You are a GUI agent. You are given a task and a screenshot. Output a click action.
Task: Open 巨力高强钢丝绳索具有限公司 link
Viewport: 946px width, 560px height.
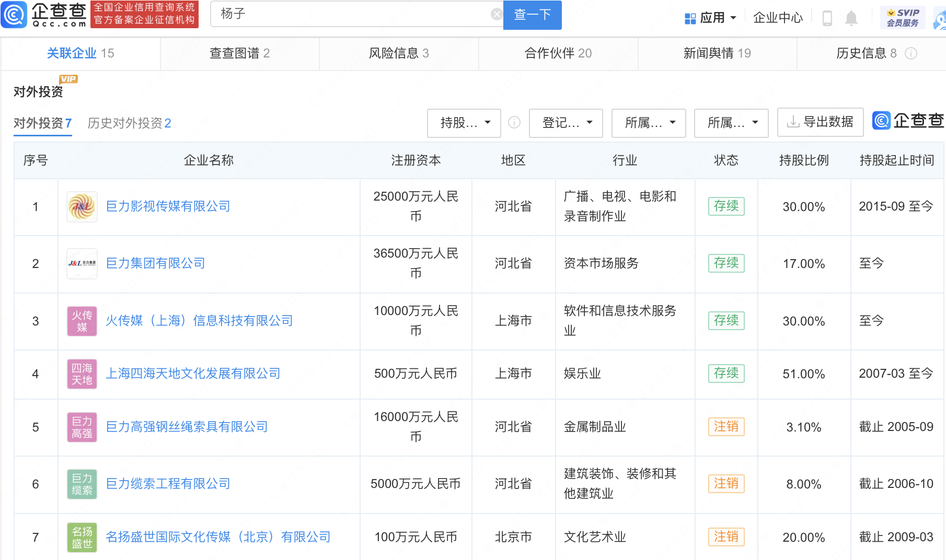[x=187, y=427]
